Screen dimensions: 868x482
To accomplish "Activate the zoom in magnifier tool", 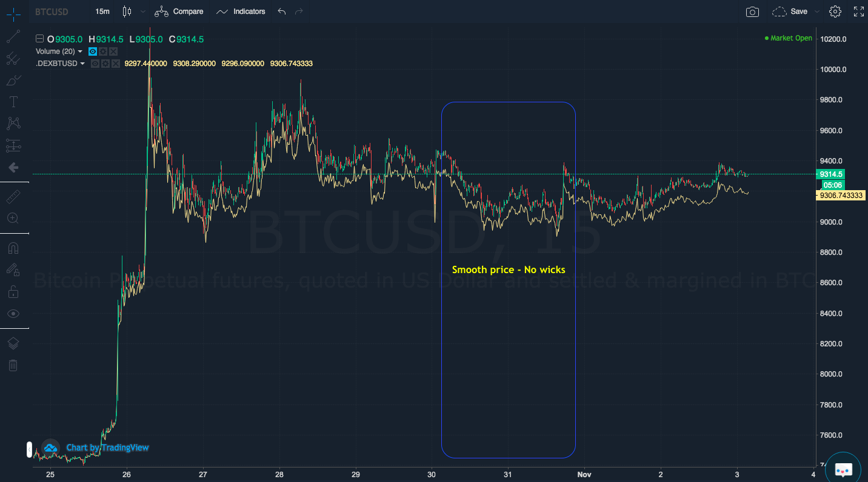I will pos(13,219).
